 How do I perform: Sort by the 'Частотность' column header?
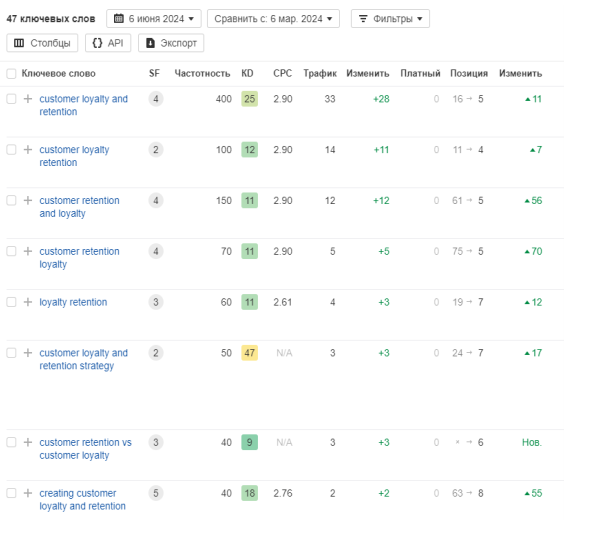(x=201, y=74)
